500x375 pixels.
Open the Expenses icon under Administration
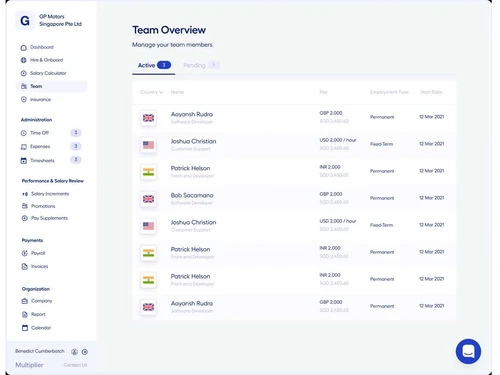click(x=24, y=147)
